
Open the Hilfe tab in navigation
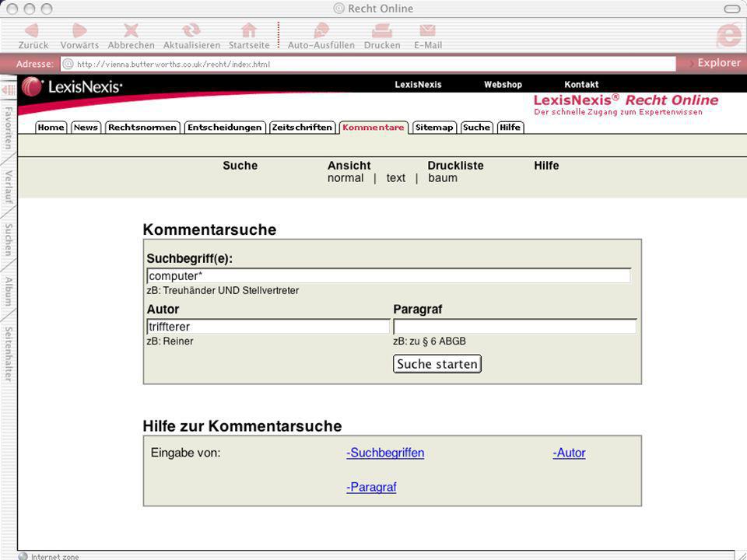[x=510, y=127]
